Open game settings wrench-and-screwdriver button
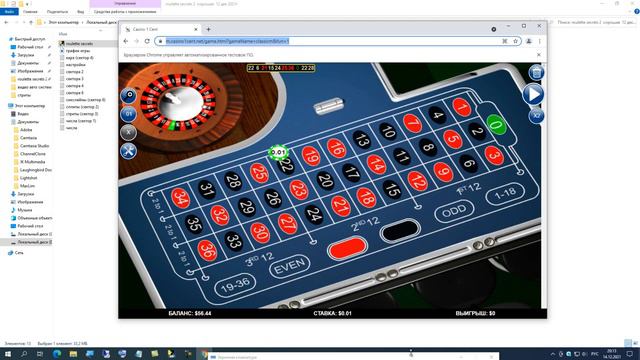This screenshot has height=360, width=640. tap(129, 151)
